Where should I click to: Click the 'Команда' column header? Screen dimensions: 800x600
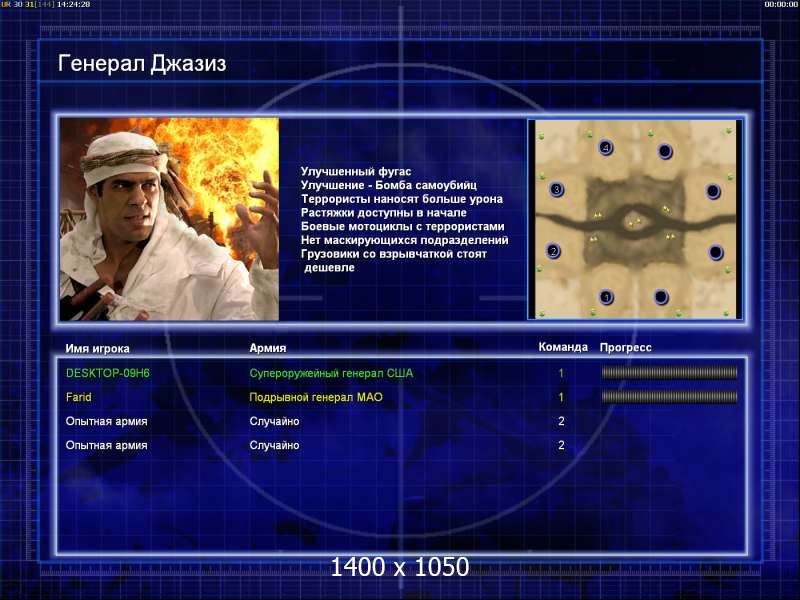pyautogui.click(x=563, y=347)
